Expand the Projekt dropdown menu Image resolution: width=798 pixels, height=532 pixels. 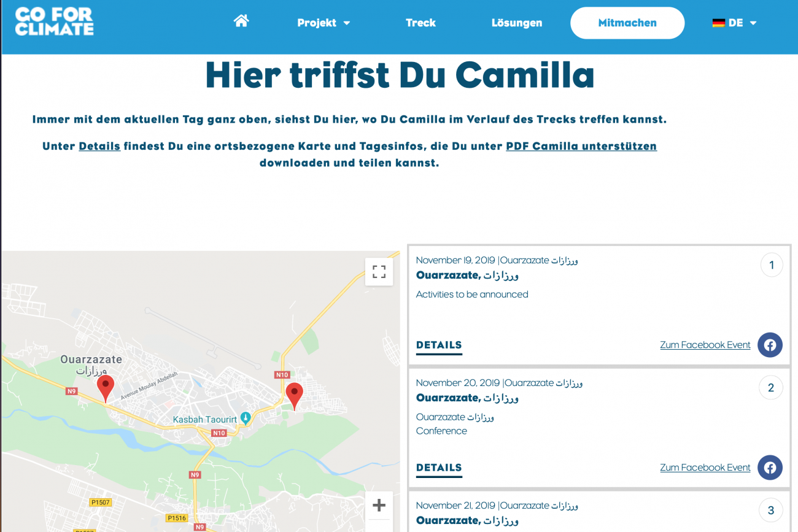pyautogui.click(x=323, y=23)
